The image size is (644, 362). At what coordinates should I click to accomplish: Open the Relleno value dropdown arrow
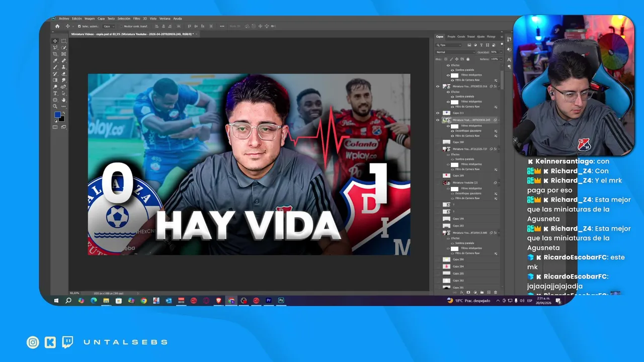click(501, 59)
